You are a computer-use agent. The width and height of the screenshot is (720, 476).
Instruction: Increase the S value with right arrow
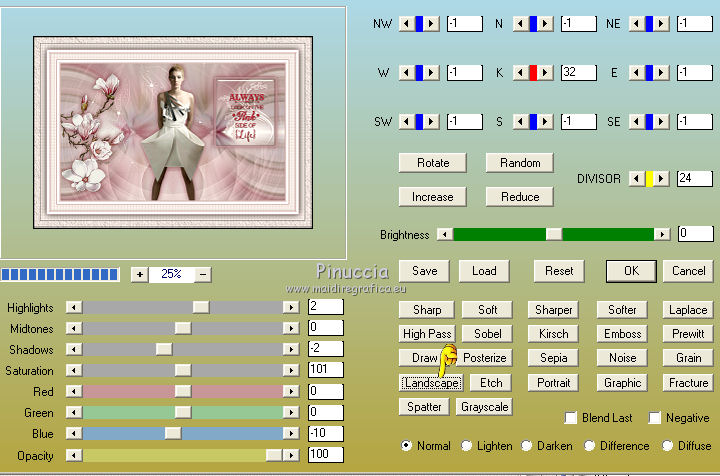click(545, 122)
